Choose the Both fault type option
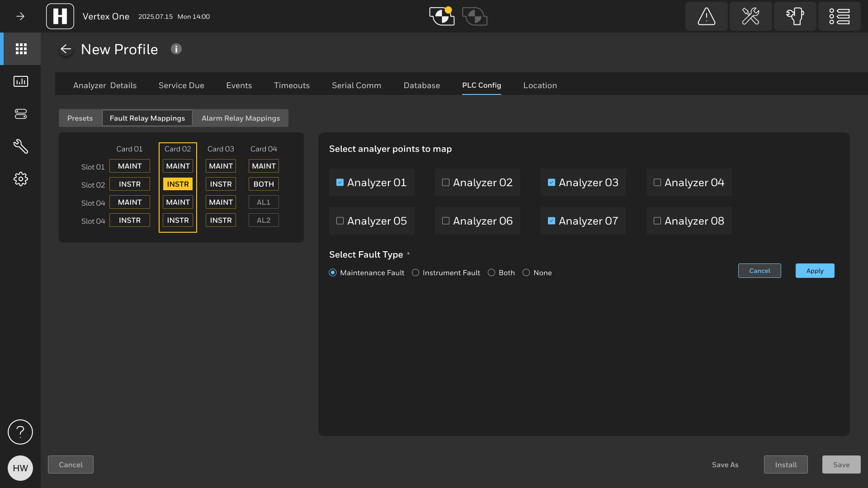This screenshot has width=868, height=488. (x=491, y=272)
